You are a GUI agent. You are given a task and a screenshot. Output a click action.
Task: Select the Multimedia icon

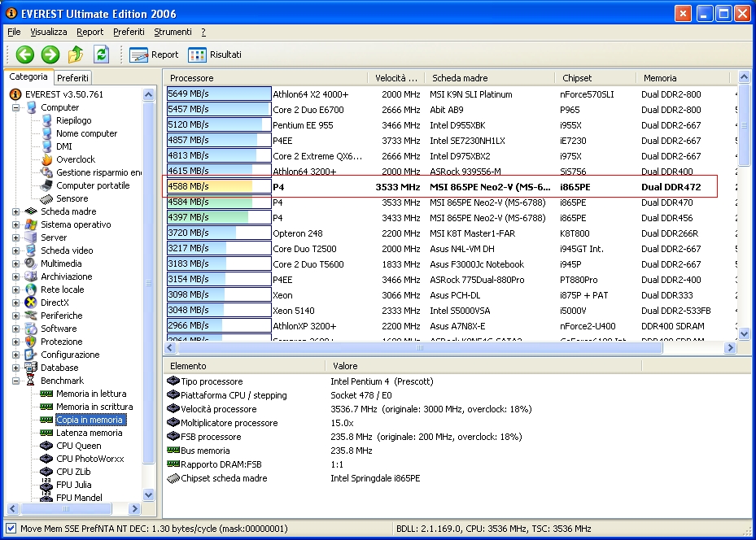tap(31, 263)
